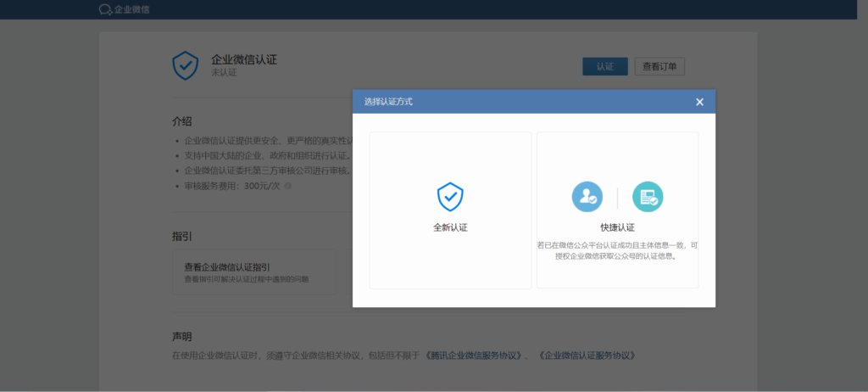
Task: Open 《腾讯企业微信服务协议》 link
Action: tap(475, 355)
